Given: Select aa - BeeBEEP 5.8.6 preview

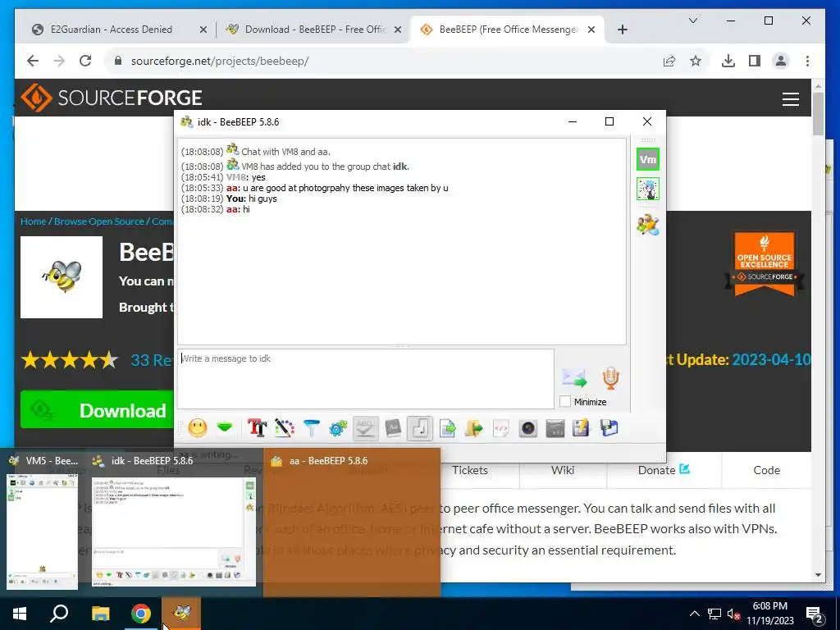Looking at the screenshot, I should click(x=351, y=523).
